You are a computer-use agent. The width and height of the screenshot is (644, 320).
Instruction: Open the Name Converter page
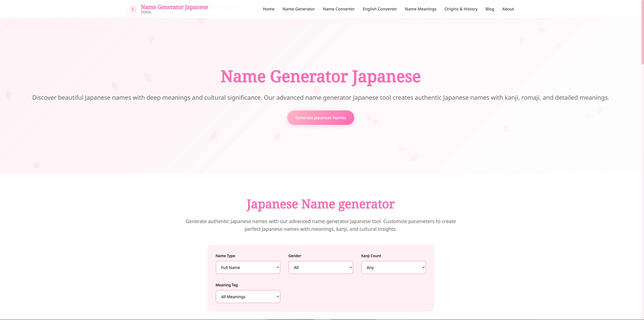coord(338,9)
